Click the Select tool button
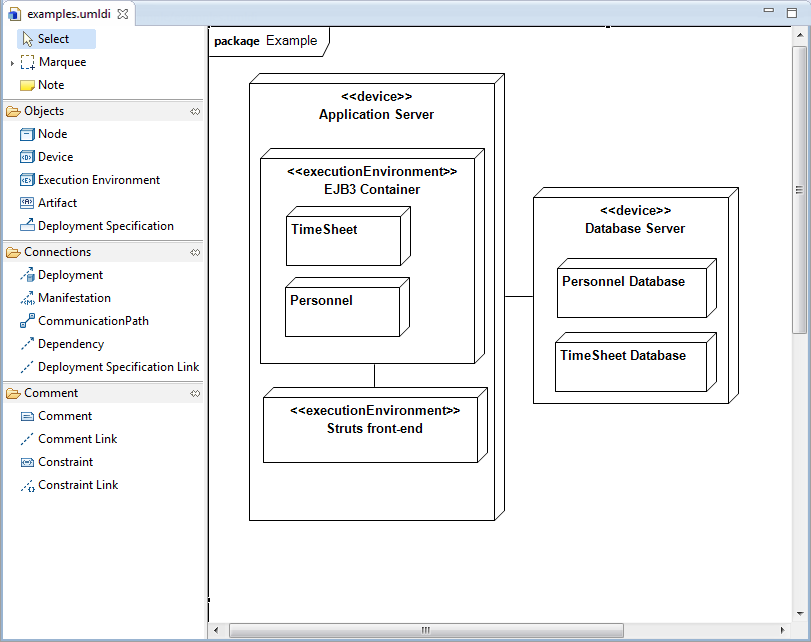Viewport: 811px width, 642px height. point(55,39)
